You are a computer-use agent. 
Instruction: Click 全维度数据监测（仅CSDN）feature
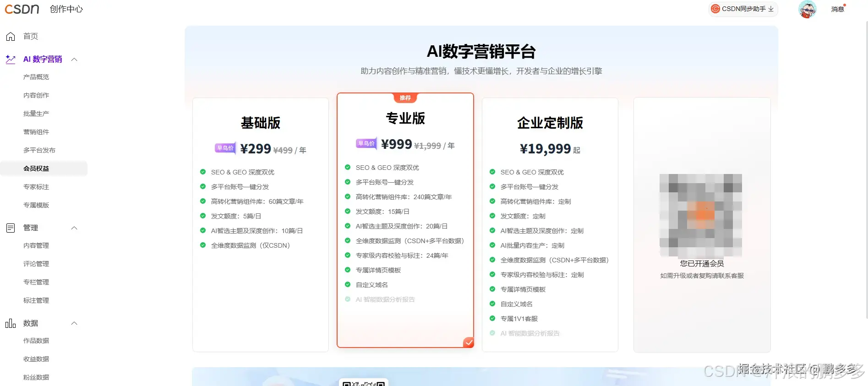pos(251,245)
